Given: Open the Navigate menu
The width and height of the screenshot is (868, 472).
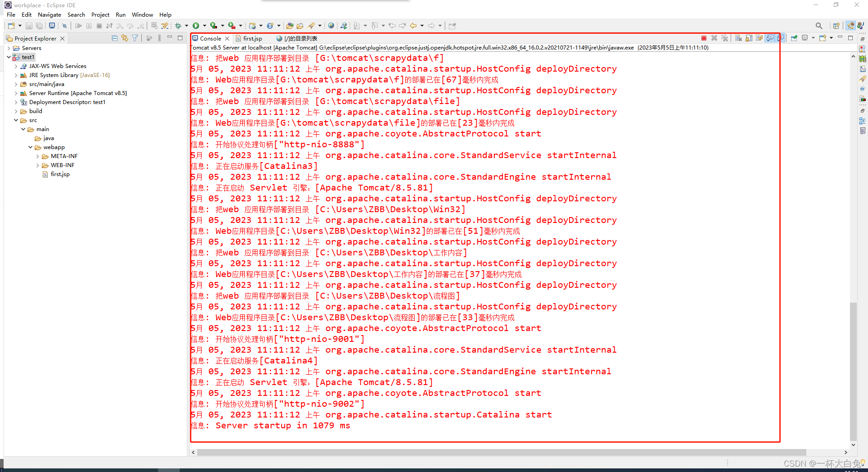Looking at the screenshot, I should coord(50,14).
